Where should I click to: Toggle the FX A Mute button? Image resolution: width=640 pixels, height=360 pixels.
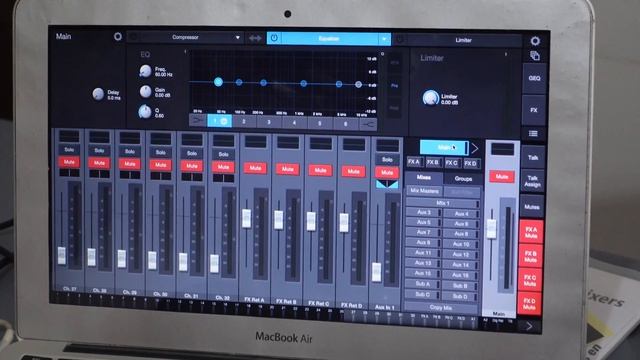pos(531,233)
